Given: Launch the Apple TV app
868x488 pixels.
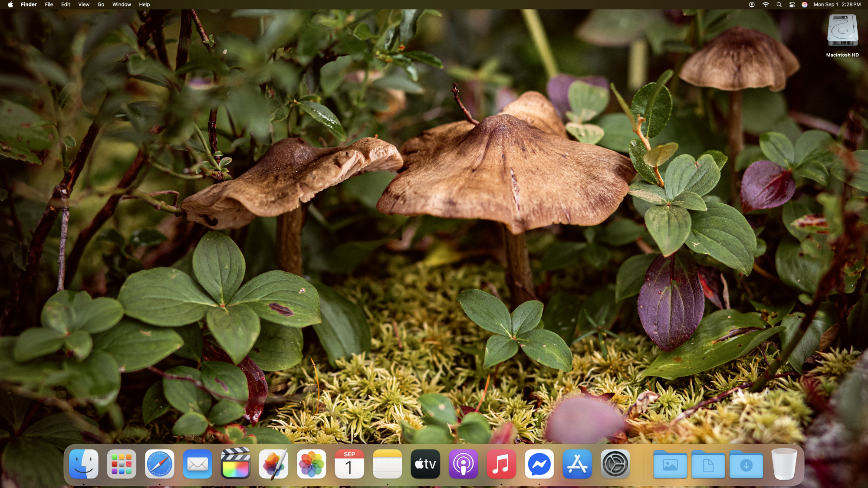Looking at the screenshot, I should coord(425,464).
